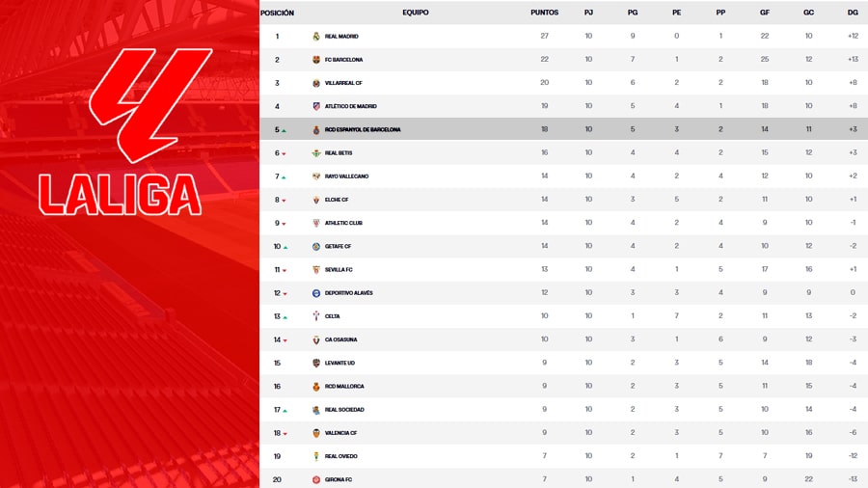Click the Athletic Club crest icon
The height and width of the screenshot is (488, 868).
tap(316, 223)
